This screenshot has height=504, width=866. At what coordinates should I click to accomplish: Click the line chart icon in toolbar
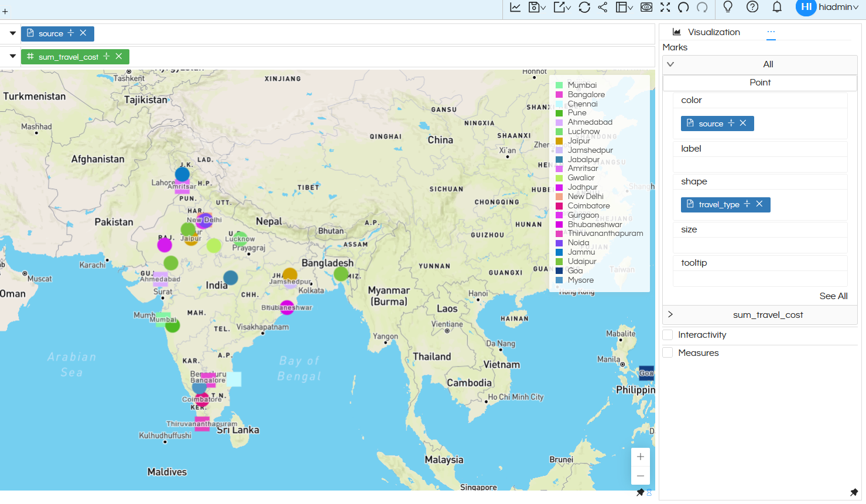click(x=515, y=7)
